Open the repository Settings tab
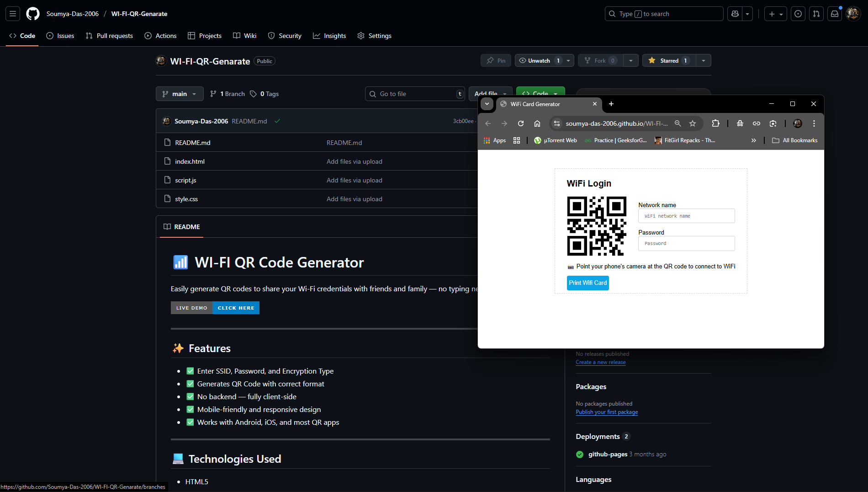 374,36
